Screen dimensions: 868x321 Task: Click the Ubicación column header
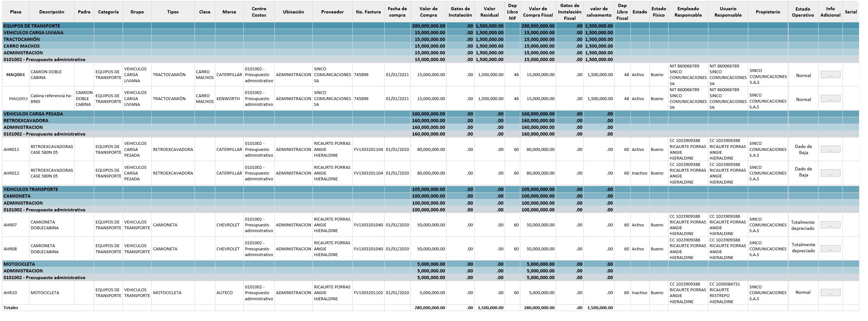293,12
